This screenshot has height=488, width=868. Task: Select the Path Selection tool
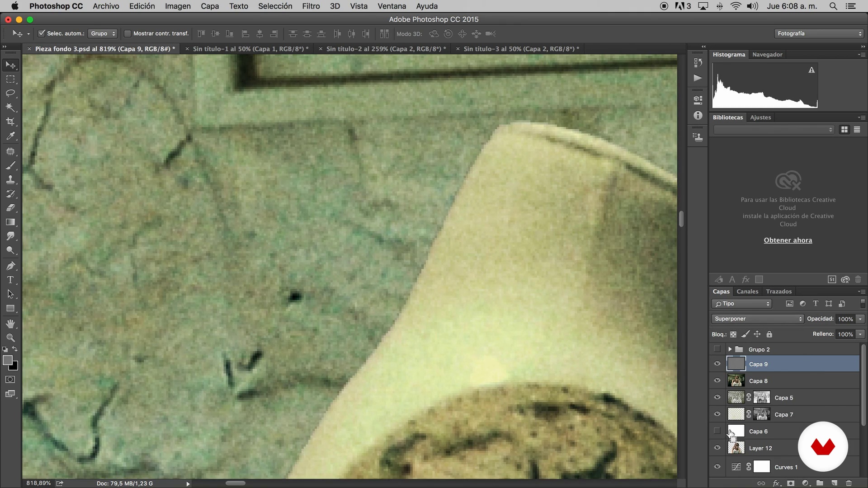(10, 294)
